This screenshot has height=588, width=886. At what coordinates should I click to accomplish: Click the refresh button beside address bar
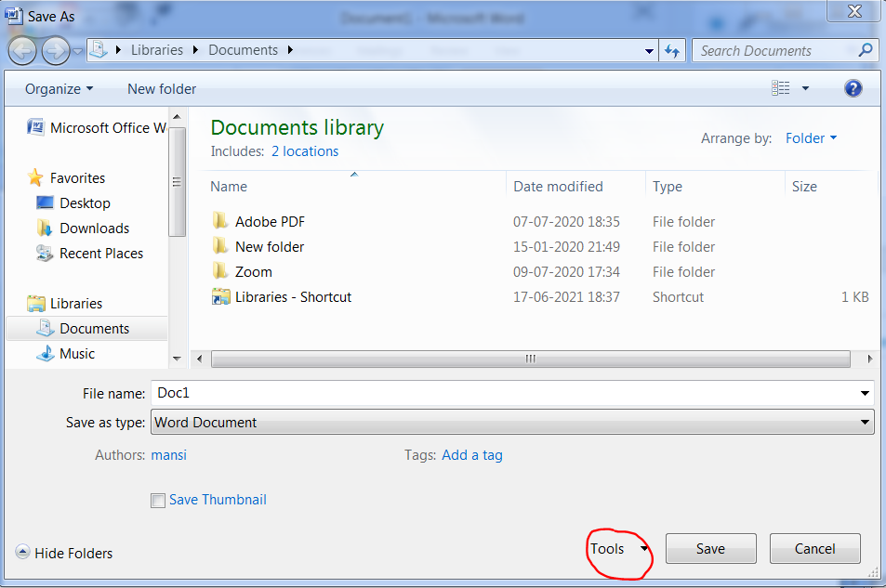672,51
